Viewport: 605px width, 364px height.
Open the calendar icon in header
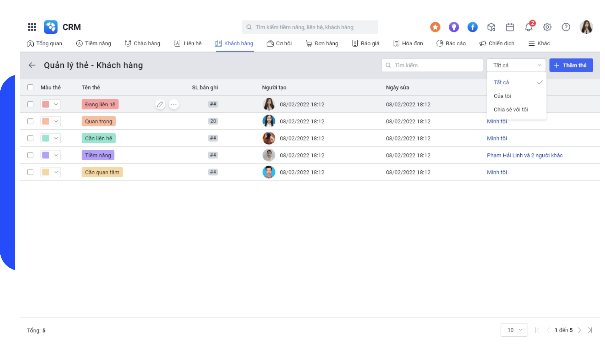(x=510, y=27)
